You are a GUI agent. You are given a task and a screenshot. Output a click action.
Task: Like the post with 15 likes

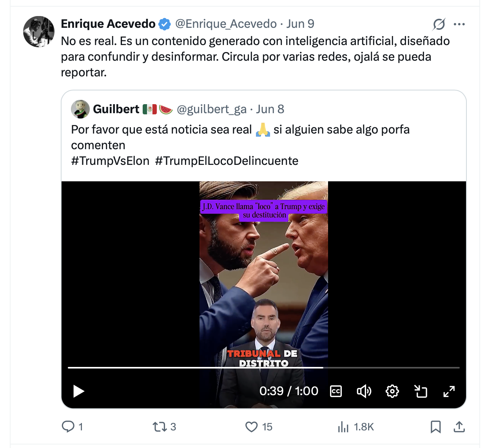pyautogui.click(x=252, y=427)
